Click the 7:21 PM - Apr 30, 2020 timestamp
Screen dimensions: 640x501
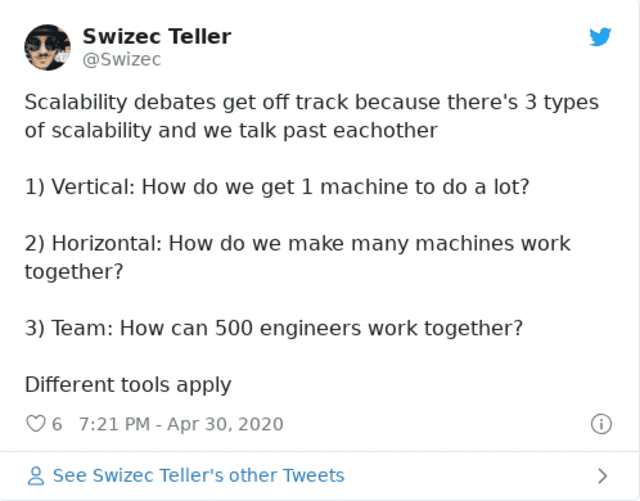(x=181, y=424)
